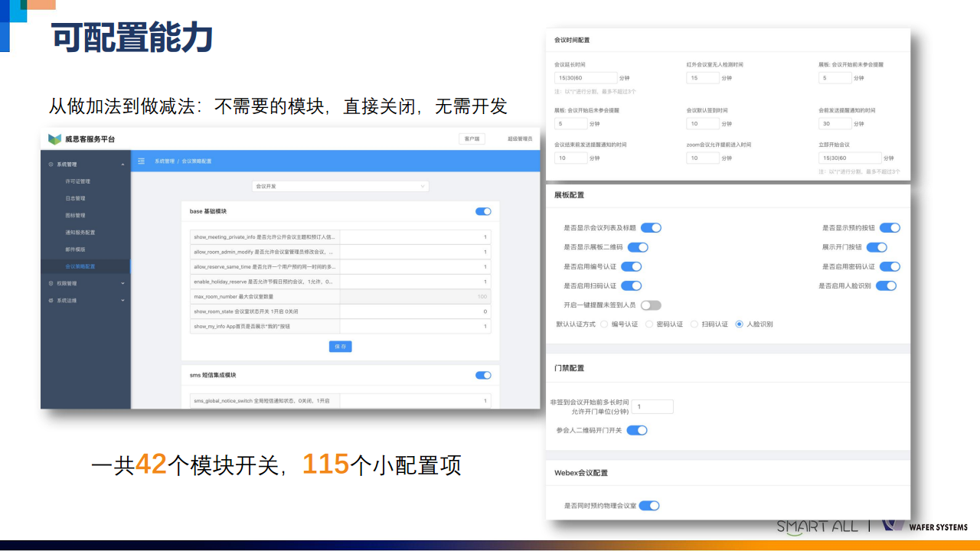Select the 编号认证 radio button
This screenshot has width=980, height=551.
coord(604,324)
